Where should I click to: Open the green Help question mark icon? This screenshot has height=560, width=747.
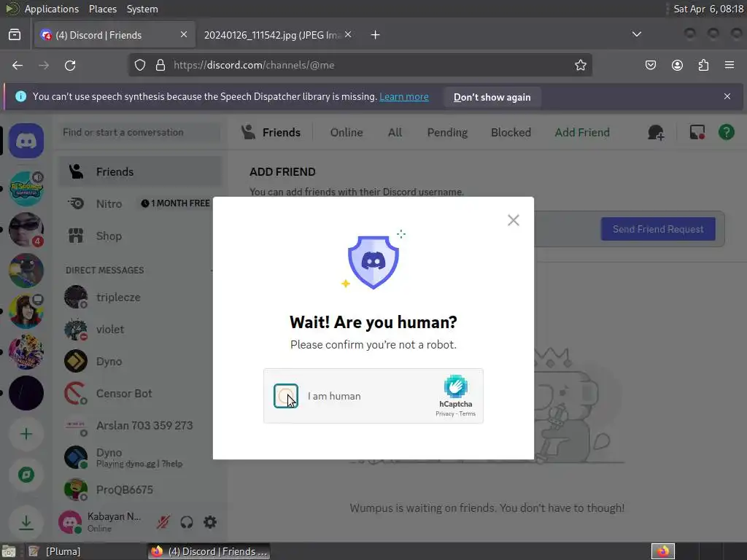coord(727,133)
